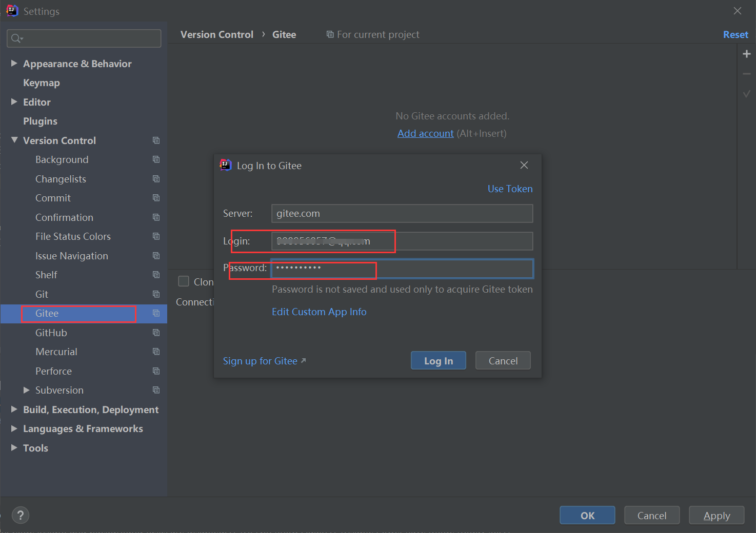The width and height of the screenshot is (756, 533).
Task: Expand Appearance & Behavior section
Action: (x=14, y=63)
